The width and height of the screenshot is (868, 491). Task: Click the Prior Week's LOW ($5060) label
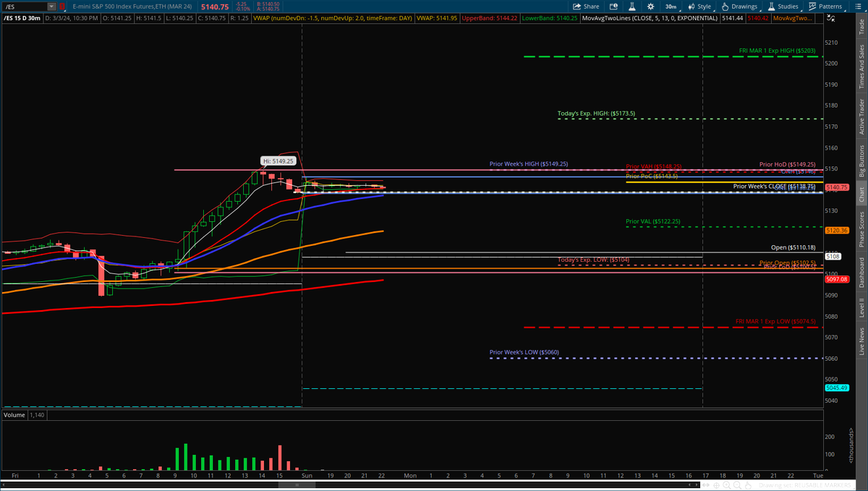524,352
